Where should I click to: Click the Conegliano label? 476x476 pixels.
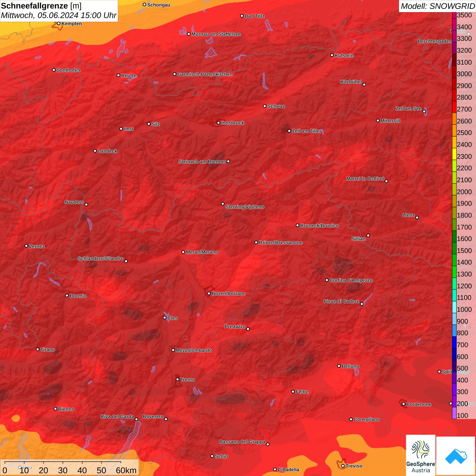(367, 419)
